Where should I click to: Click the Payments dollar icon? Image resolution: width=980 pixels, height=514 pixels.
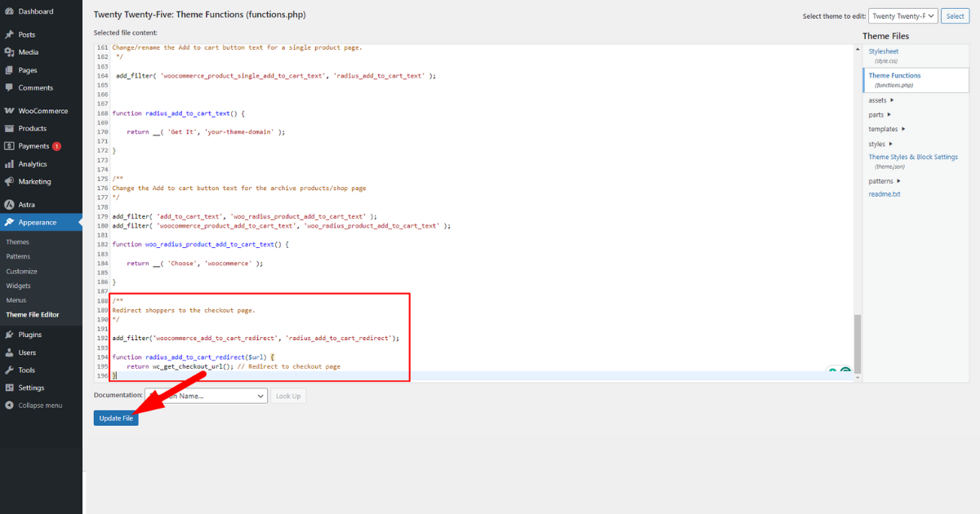click(x=9, y=146)
